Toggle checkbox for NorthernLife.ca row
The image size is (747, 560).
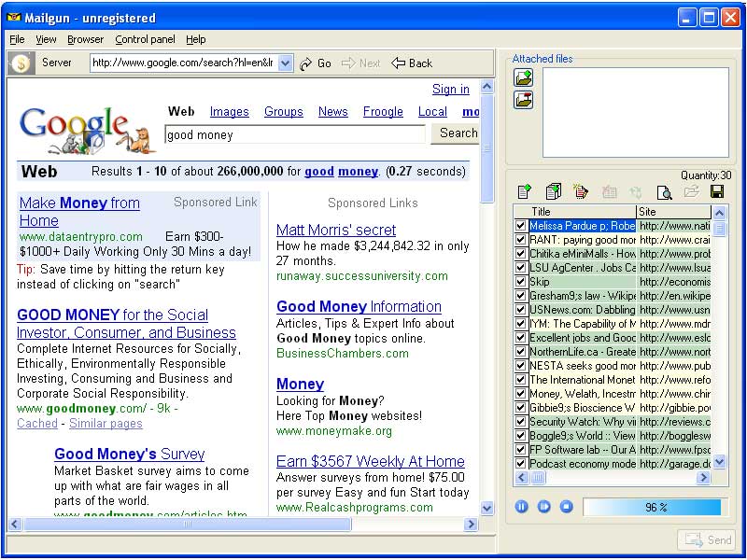(521, 352)
